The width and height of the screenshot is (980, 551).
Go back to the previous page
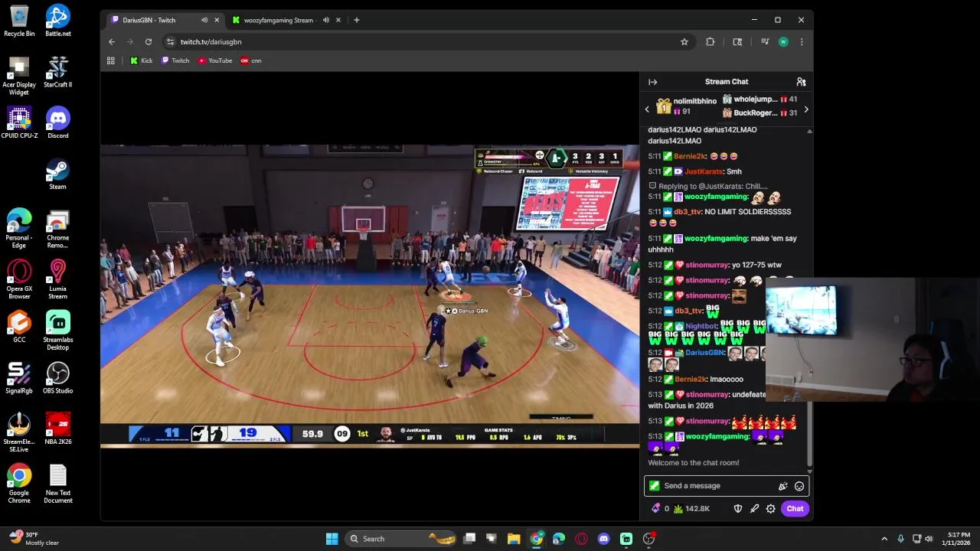(x=112, y=42)
